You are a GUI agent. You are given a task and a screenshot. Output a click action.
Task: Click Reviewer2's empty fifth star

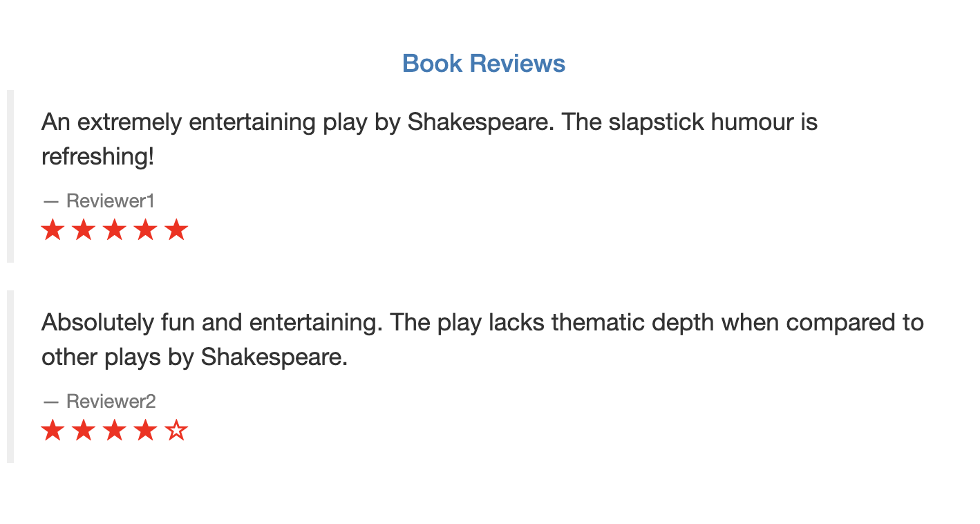coord(177,431)
